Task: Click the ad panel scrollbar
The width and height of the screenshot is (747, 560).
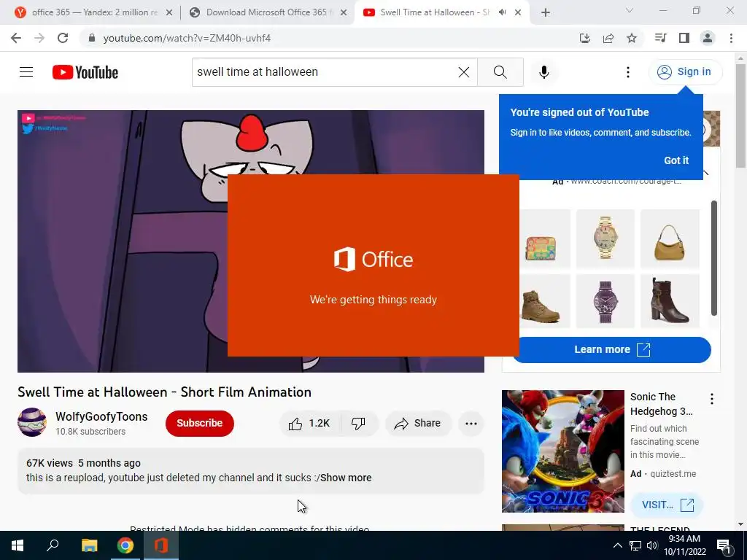Action: (713, 258)
